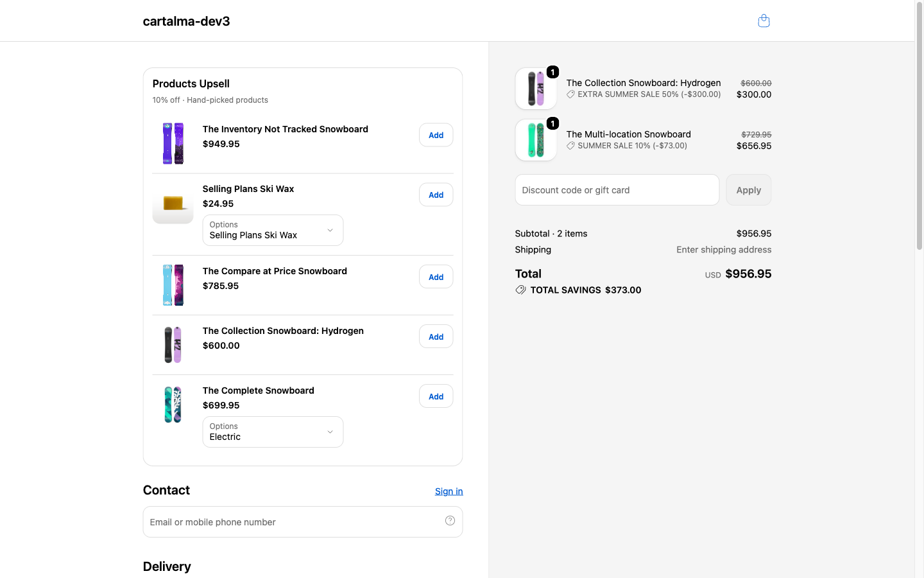Open the shopping bag cart icon

pos(764,21)
